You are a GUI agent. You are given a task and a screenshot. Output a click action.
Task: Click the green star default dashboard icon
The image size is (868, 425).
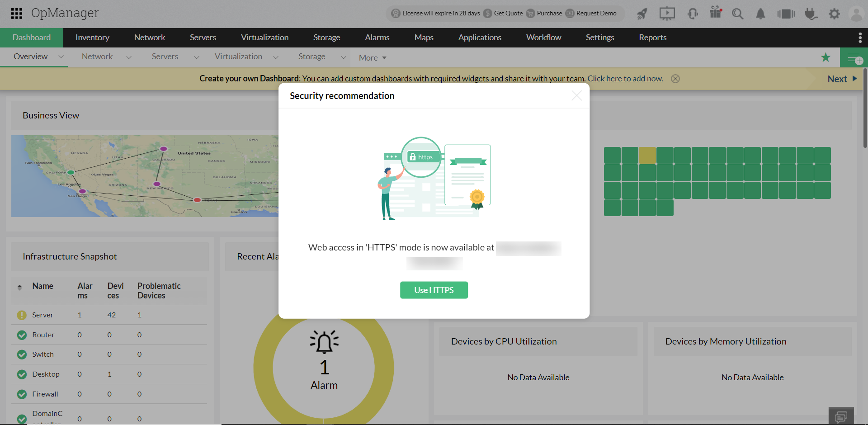coord(826,57)
